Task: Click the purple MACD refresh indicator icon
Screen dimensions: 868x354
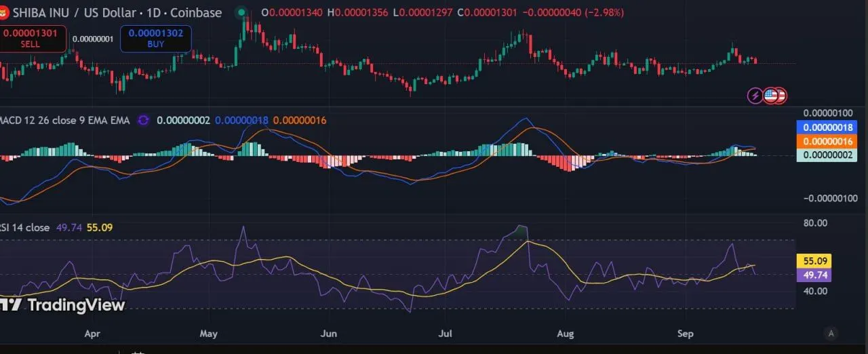Action: [143, 120]
